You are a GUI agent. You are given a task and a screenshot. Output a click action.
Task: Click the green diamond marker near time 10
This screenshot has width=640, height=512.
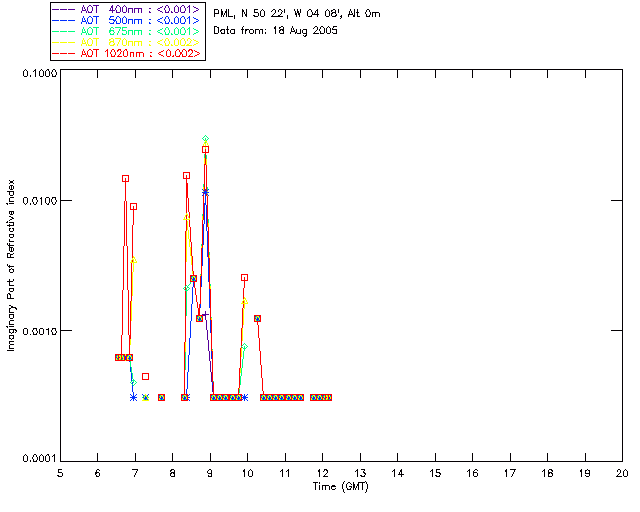point(244,347)
